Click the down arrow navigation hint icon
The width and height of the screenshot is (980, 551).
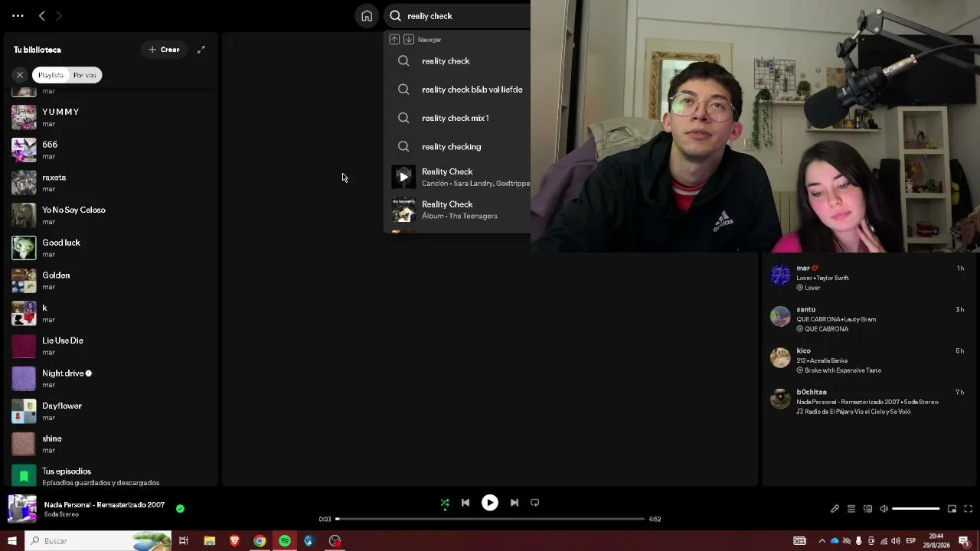(409, 39)
